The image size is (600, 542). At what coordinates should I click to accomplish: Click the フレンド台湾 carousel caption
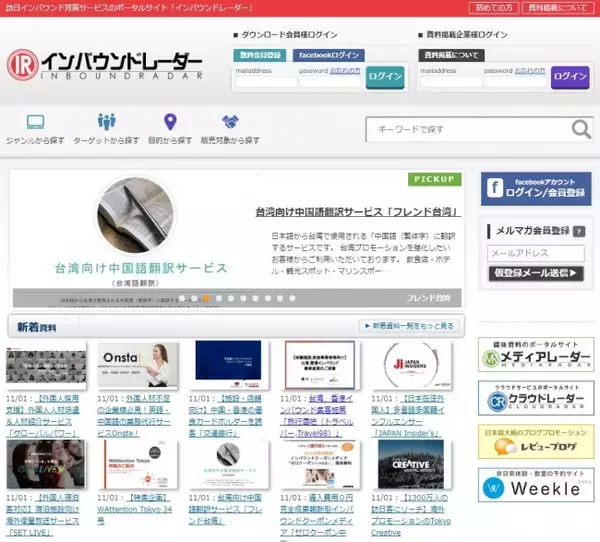(428, 298)
